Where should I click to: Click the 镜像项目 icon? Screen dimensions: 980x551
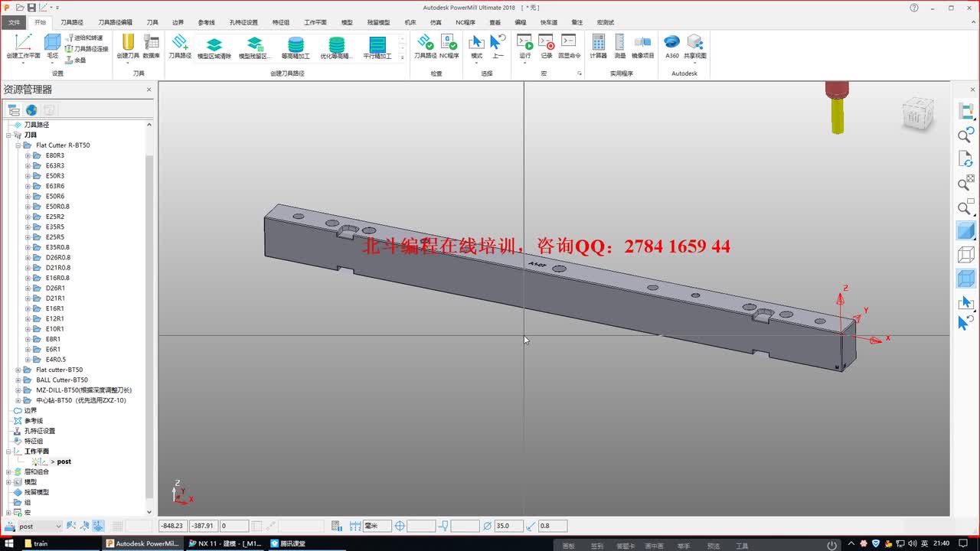pos(643,46)
